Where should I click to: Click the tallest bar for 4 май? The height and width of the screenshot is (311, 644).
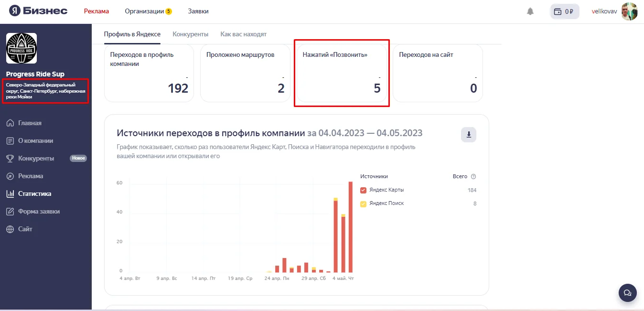(x=351, y=227)
